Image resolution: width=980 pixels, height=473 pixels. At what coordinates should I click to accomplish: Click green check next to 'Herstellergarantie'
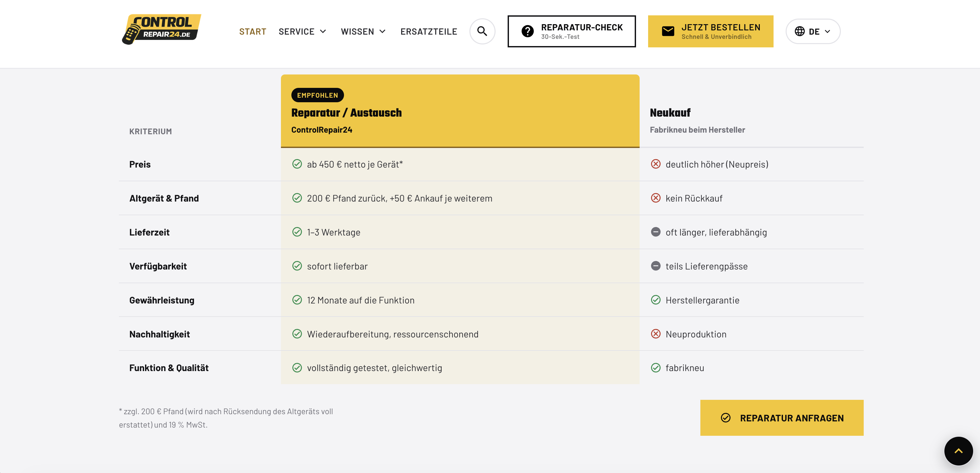pos(656,300)
